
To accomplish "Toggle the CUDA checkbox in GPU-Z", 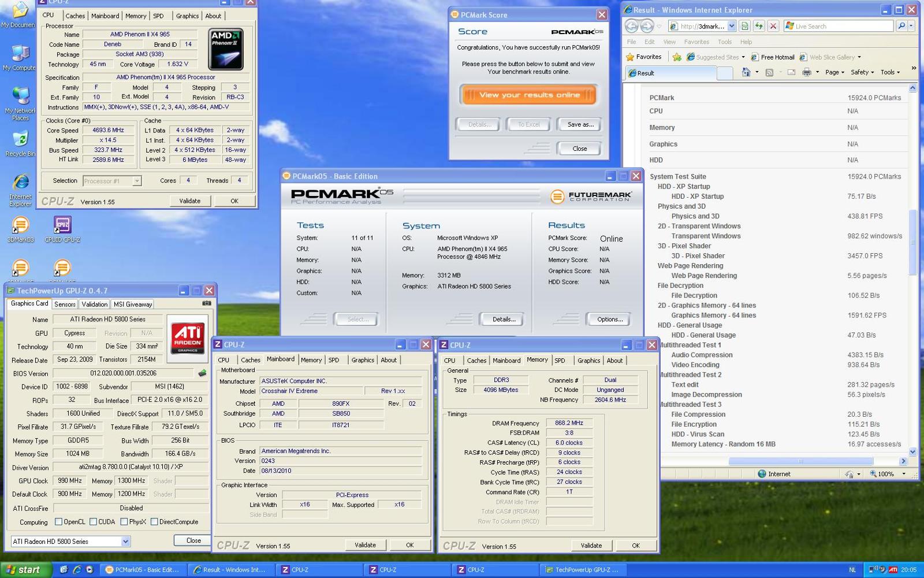I will [93, 522].
